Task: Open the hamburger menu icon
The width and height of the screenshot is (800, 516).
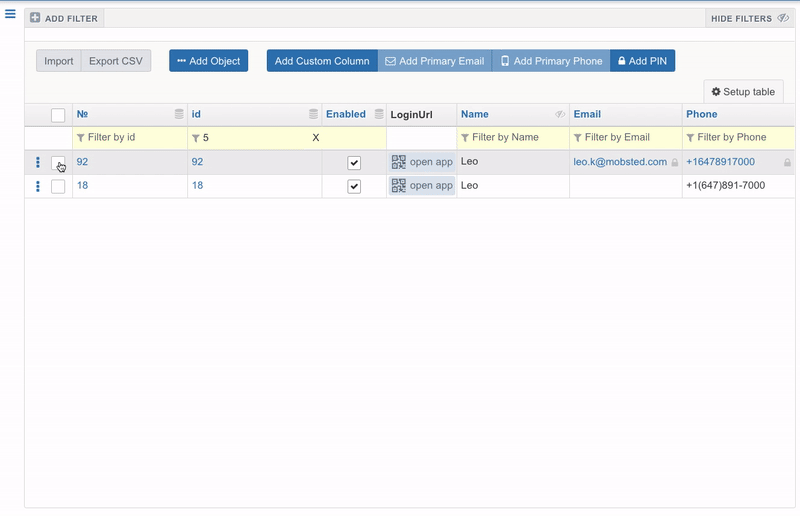Action: [x=10, y=14]
